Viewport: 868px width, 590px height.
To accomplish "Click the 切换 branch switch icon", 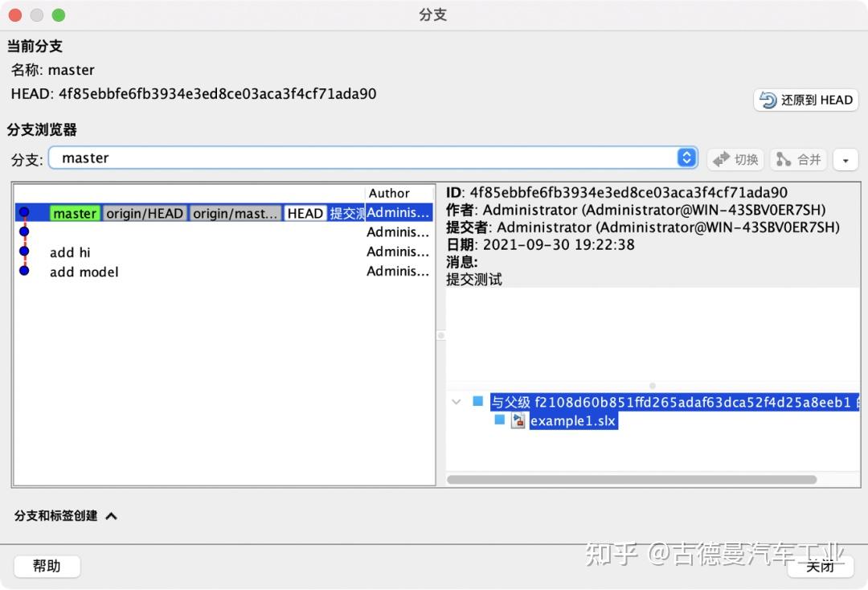I will 722,159.
